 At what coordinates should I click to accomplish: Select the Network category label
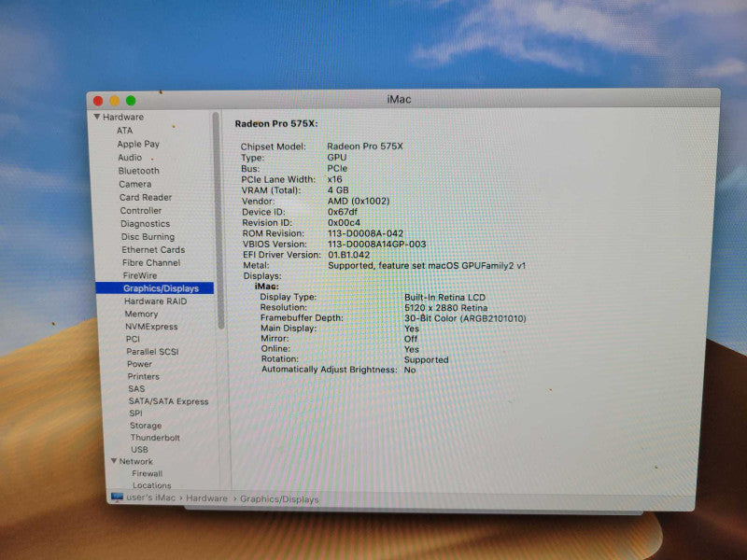[135, 461]
